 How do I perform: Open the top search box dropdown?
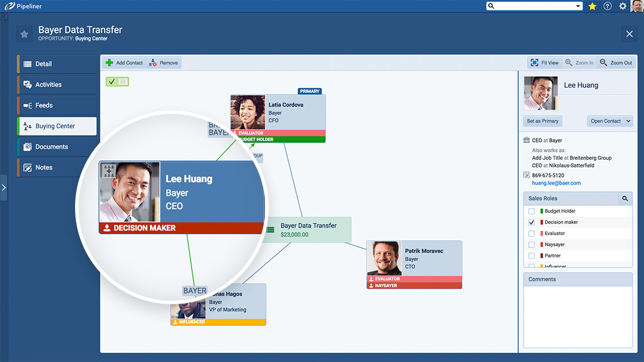(578, 6)
